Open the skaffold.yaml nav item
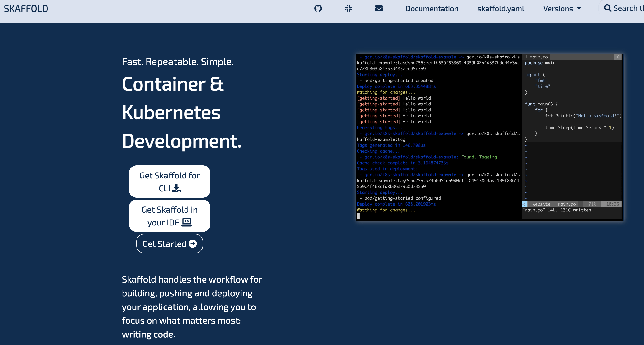 [501, 9]
